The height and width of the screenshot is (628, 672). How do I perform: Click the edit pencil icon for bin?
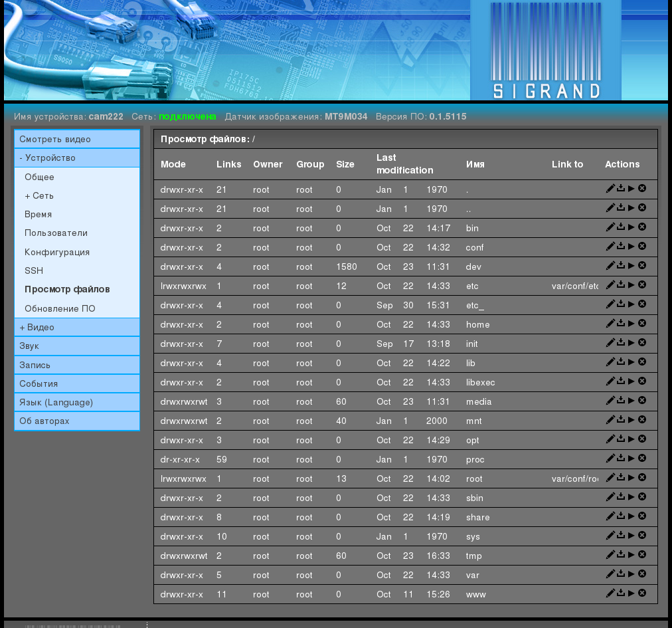610,227
